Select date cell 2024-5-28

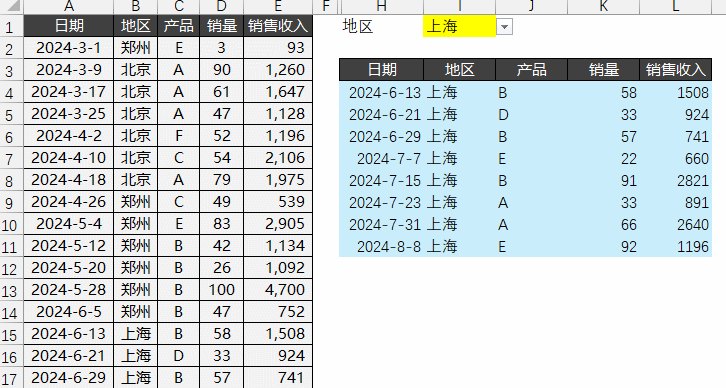[69, 290]
